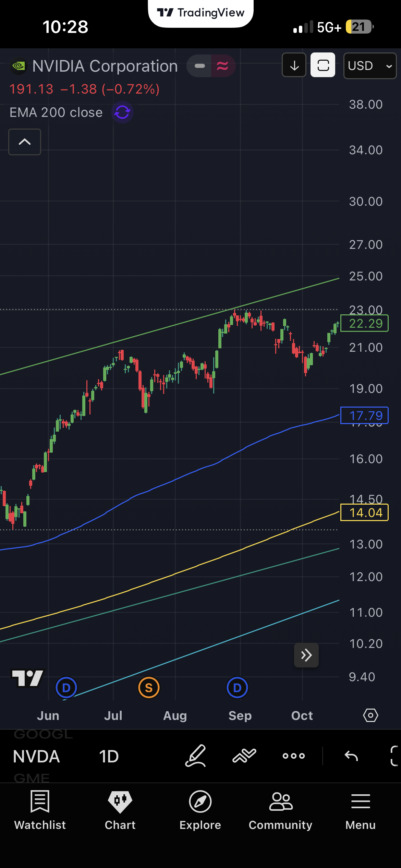Screen dimensions: 401x868
Task: Tap the TradingView logo on chart
Action: (27, 678)
